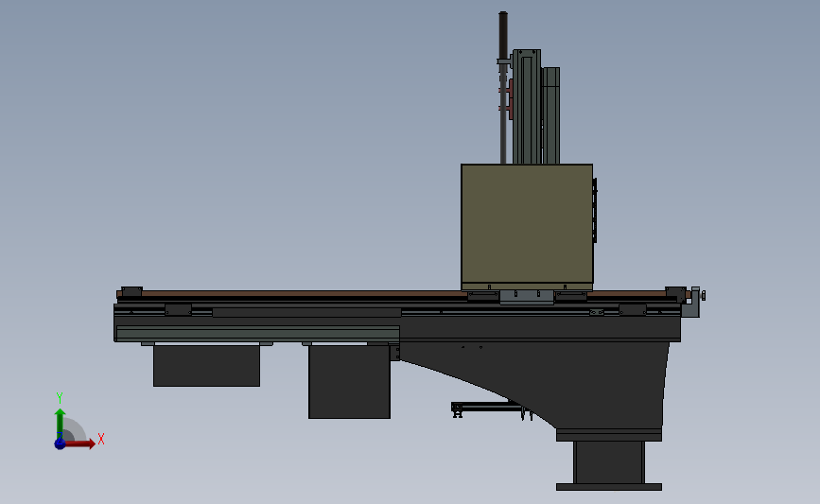Select the olive-green enclosure box on the model
The width and height of the screenshot is (820, 504).
click(527, 227)
